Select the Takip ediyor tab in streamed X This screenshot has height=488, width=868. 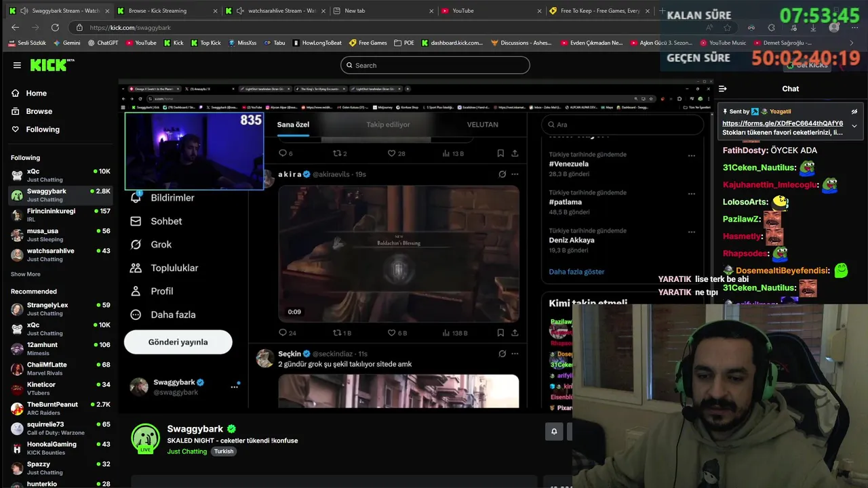[388, 125]
